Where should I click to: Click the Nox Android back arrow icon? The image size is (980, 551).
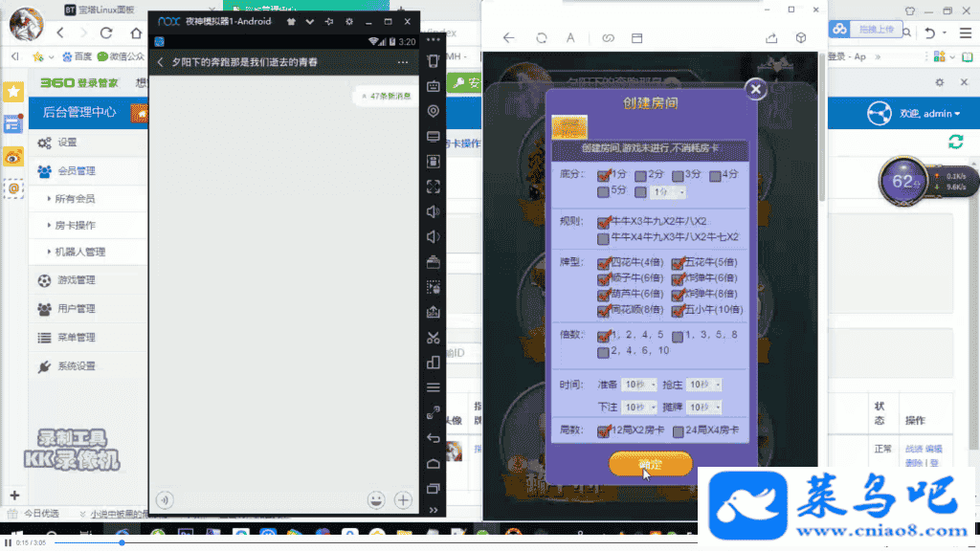[434, 438]
